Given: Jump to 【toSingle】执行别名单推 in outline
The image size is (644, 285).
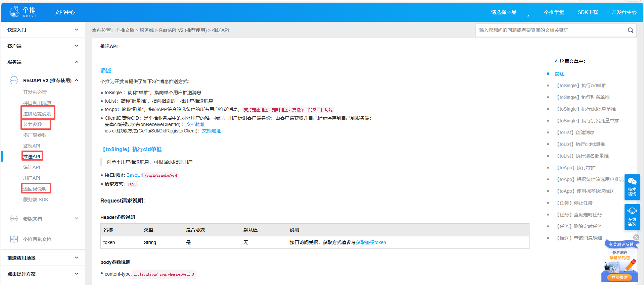Looking at the screenshot, I should click(582, 97).
